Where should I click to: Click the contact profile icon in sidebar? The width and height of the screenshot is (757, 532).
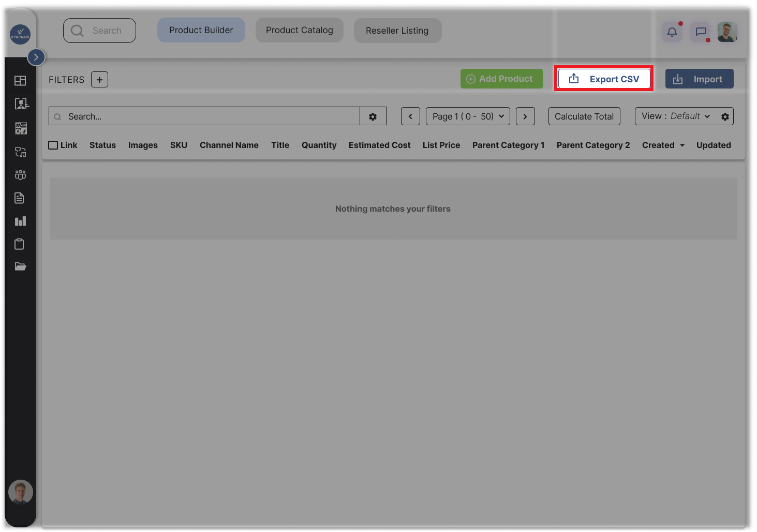point(21,104)
